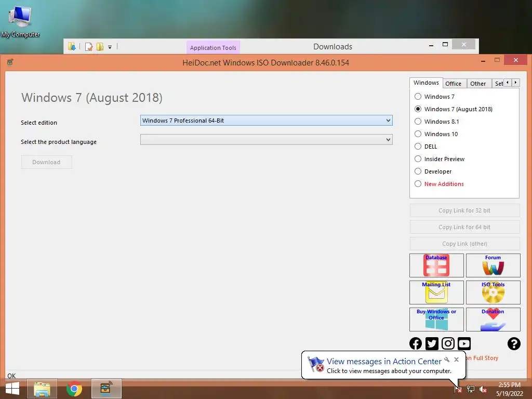
Task: Click the muted volume tray icon
Action: (483, 389)
